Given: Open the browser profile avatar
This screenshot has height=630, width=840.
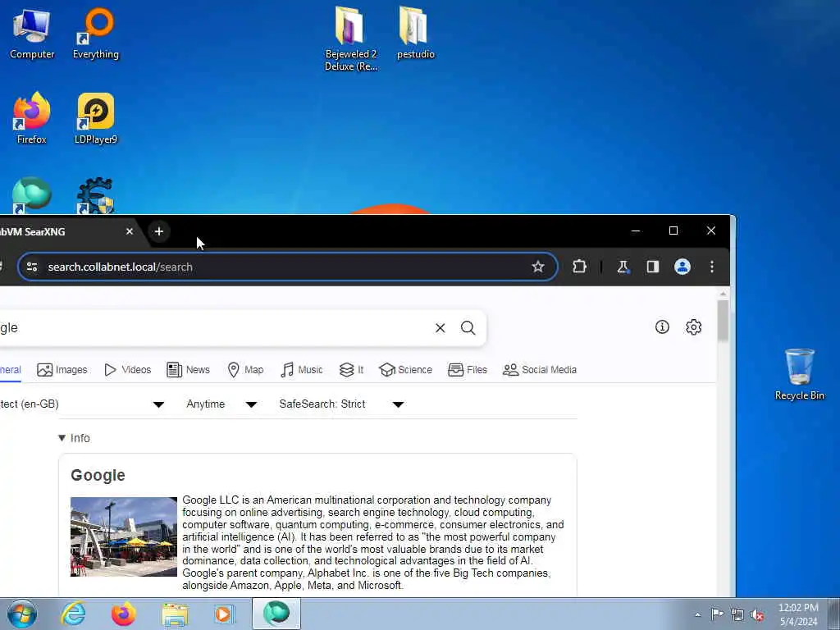Looking at the screenshot, I should tap(682, 267).
